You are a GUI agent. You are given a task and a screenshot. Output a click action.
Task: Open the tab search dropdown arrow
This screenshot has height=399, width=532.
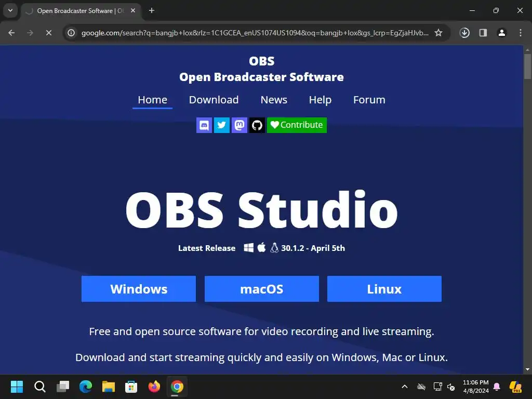10,10
